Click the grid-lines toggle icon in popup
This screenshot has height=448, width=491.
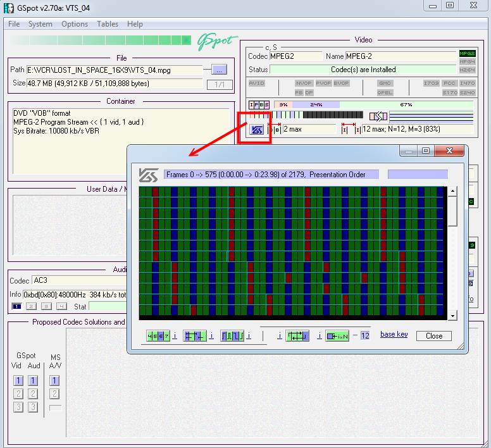pos(194,336)
